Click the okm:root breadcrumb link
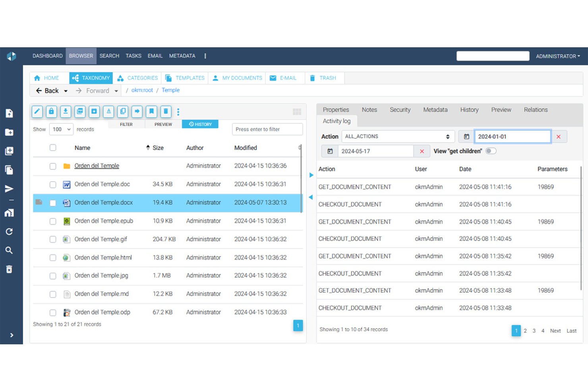 coord(142,90)
